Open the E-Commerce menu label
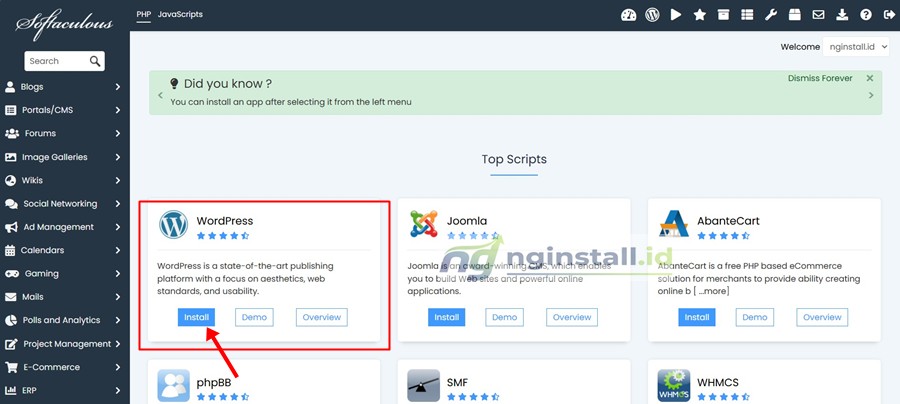The image size is (900, 404). (x=52, y=367)
